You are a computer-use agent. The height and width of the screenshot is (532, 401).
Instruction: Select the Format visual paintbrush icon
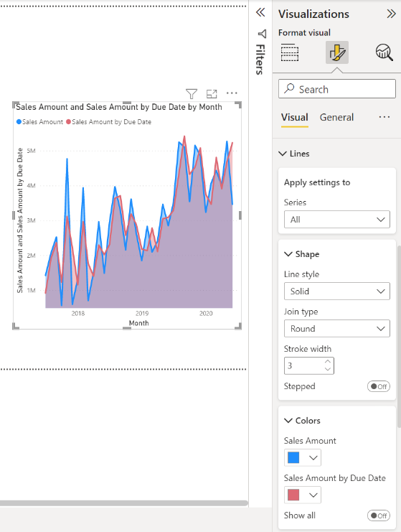point(337,52)
